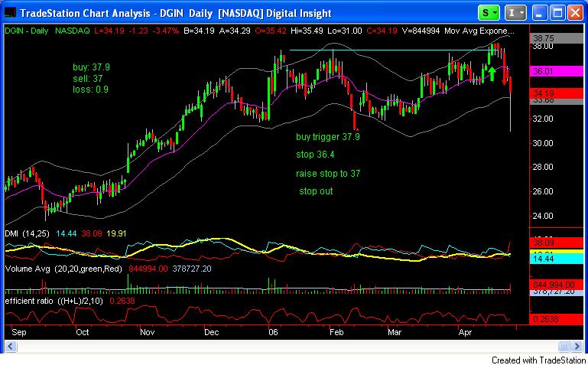Click the 378727.20 volume average value
The height and width of the screenshot is (365, 588).
point(191,269)
